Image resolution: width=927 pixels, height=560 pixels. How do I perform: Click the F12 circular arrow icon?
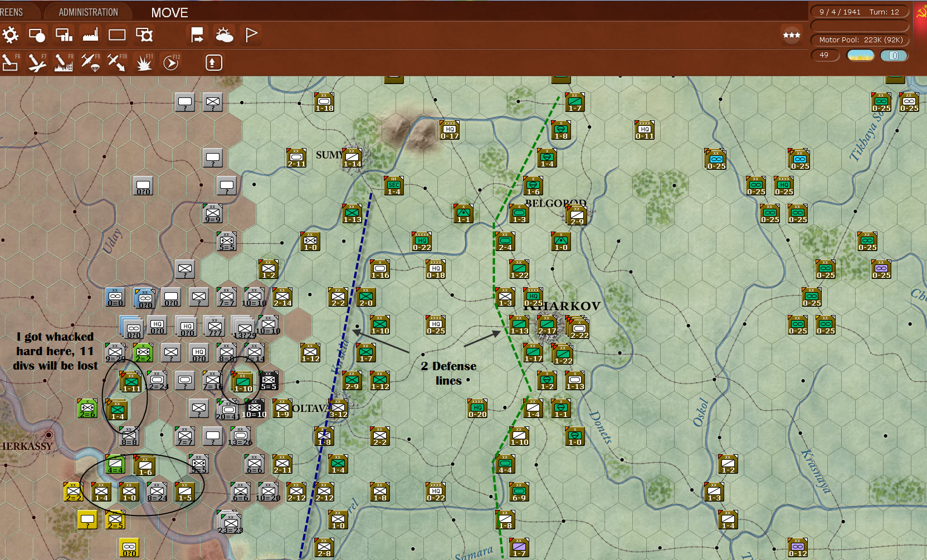pyautogui.click(x=171, y=62)
